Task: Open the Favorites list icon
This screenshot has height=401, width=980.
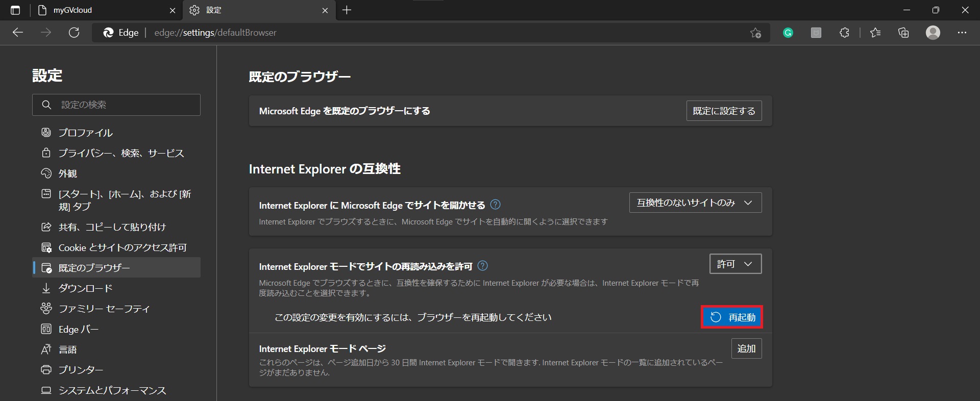Action: click(875, 33)
